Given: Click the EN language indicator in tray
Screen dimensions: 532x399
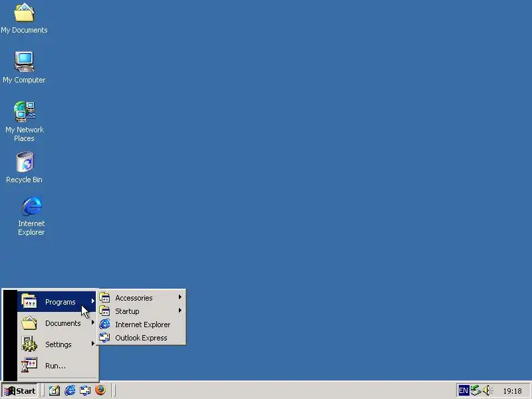Looking at the screenshot, I should 463,390.
